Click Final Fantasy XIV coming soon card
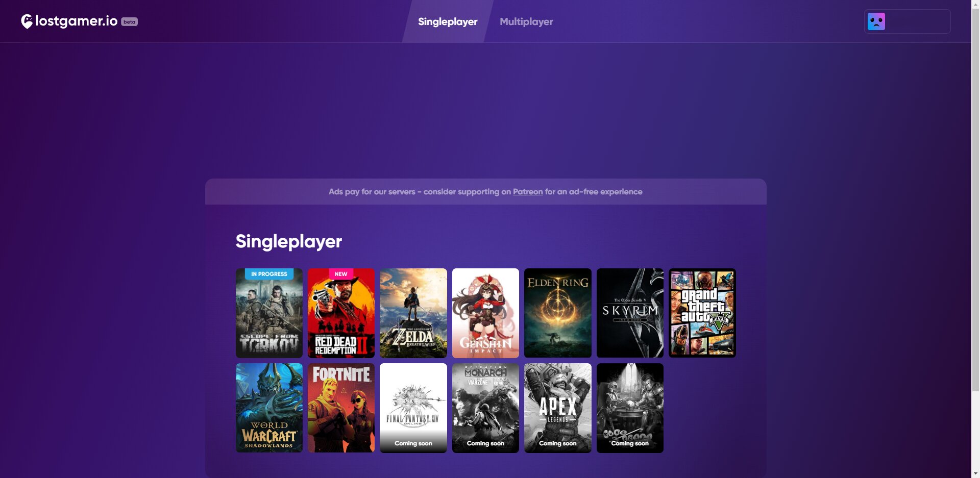The width and height of the screenshot is (980, 478). tap(413, 408)
